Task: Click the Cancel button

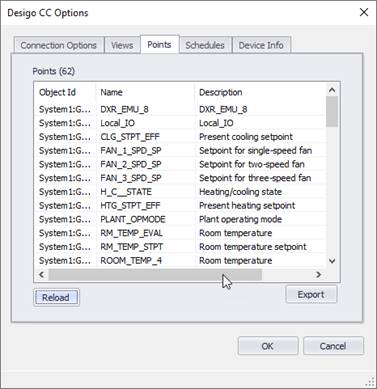Action: (333, 346)
